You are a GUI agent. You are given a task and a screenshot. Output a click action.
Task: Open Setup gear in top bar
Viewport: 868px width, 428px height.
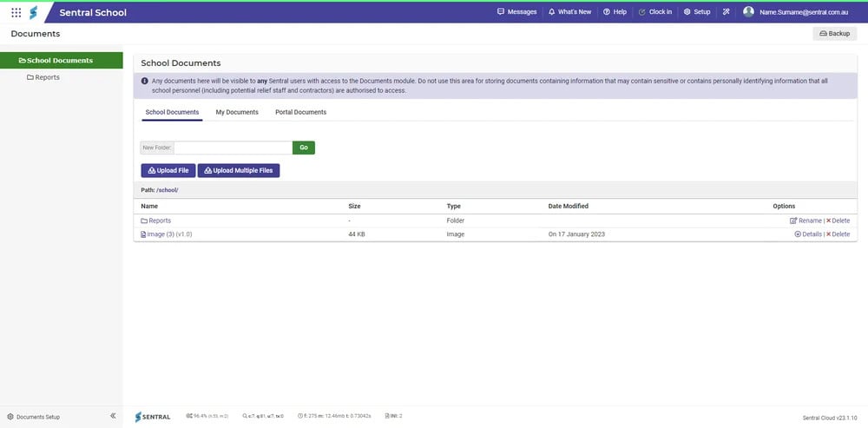tap(697, 12)
